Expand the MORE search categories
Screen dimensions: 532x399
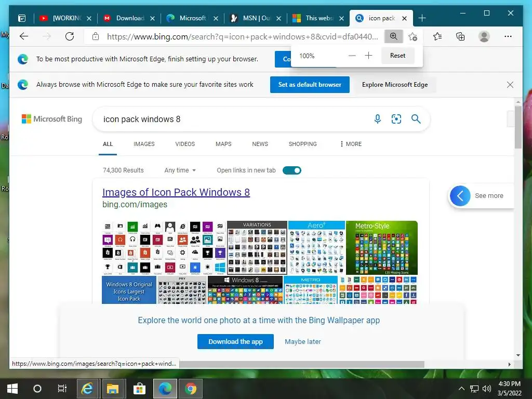[x=351, y=144]
